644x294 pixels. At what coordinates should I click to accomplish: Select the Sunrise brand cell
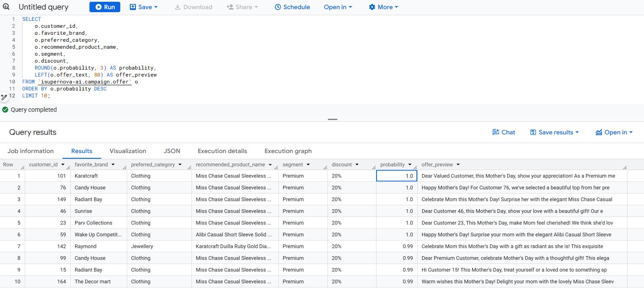(99, 211)
